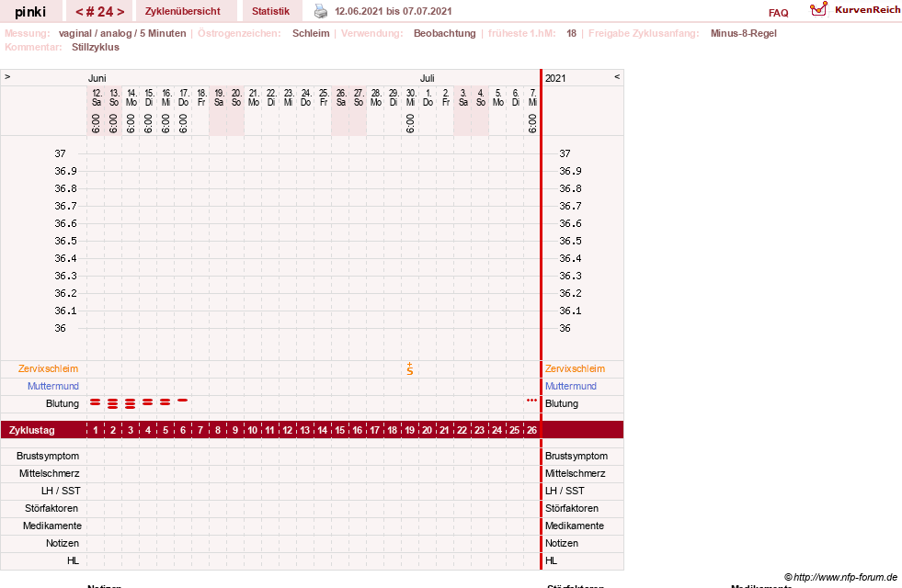Click the cervical mucus S+ symbol on day 19

click(409, 369)
